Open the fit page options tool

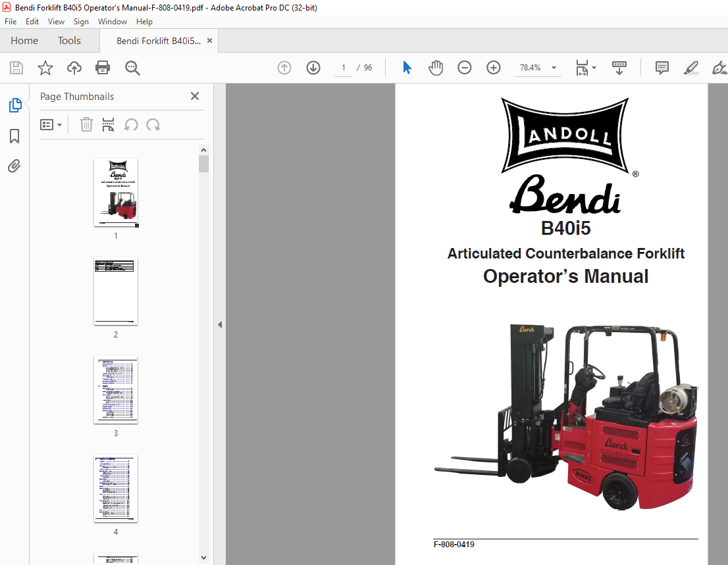585,68
